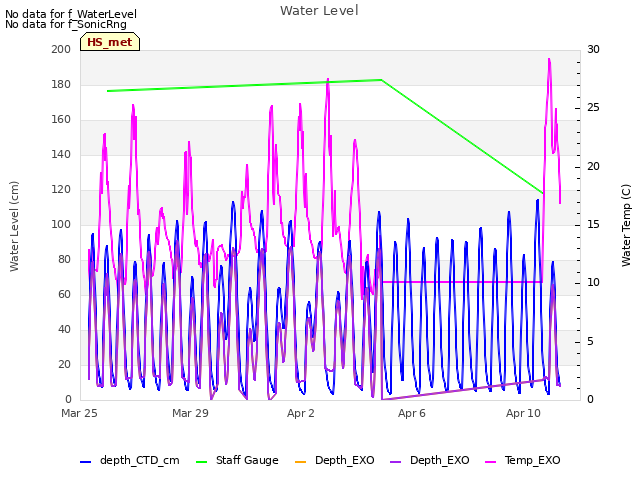Click the orange Depth_EXO legend swatch
The image size is (640, 480).
(x=300, y=462)
